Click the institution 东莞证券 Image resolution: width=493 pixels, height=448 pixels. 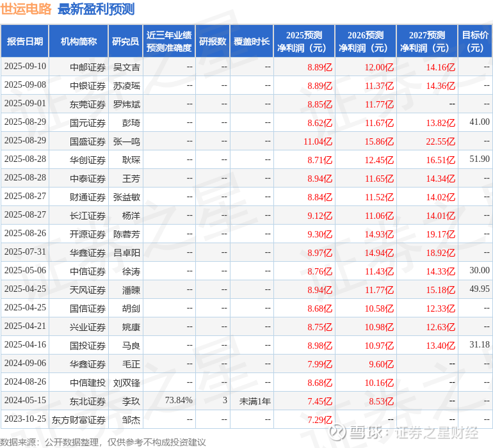(x=88, y=104)
